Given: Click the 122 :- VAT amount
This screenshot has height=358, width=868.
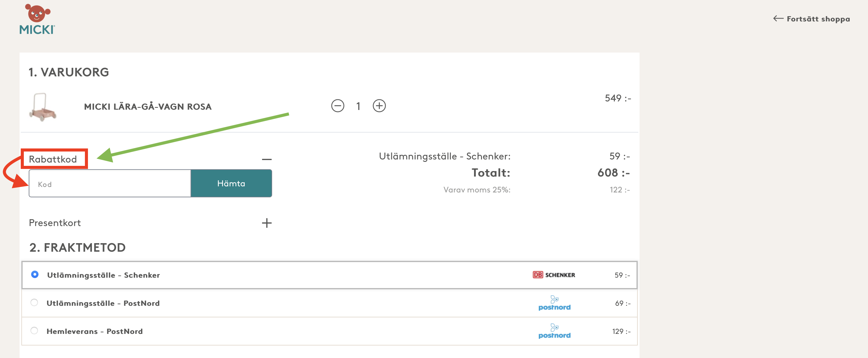Looking at the screenshot, I should 619,190.
